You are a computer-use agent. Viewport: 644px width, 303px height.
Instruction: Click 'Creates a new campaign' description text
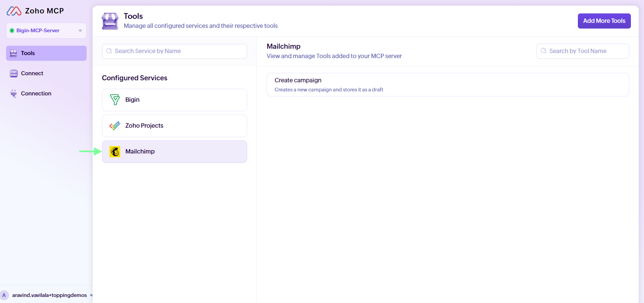click(x=329, y=90)
